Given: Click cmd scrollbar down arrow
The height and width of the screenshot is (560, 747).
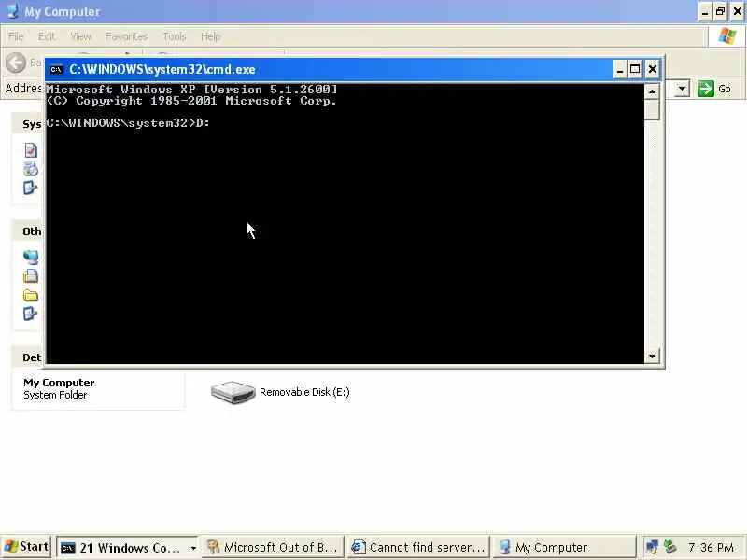Looking at the screenshot, I should [652, 356].
